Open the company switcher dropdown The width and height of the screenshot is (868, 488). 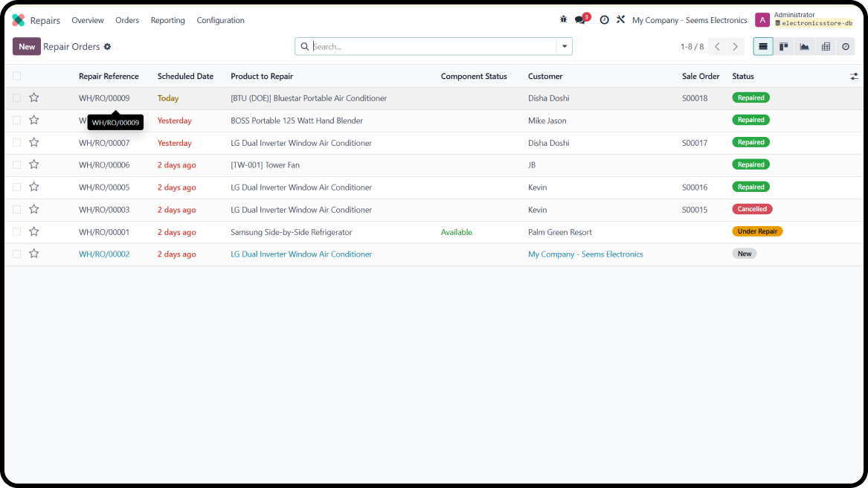[689, 20]
